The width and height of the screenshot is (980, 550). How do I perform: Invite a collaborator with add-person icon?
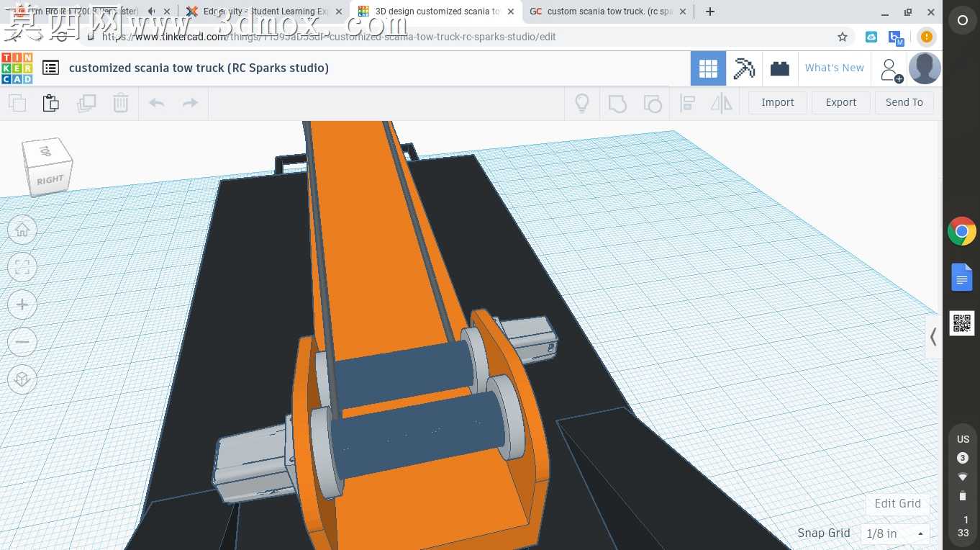891,70
